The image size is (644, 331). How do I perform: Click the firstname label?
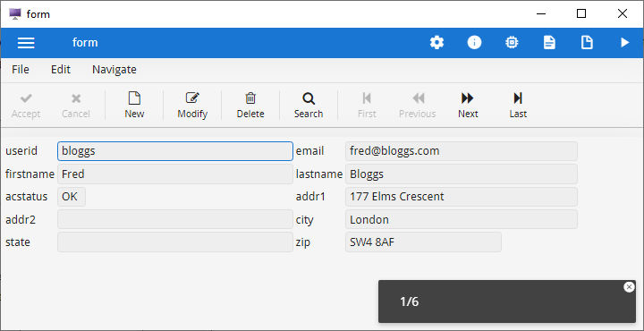click(x=30, y=174)
